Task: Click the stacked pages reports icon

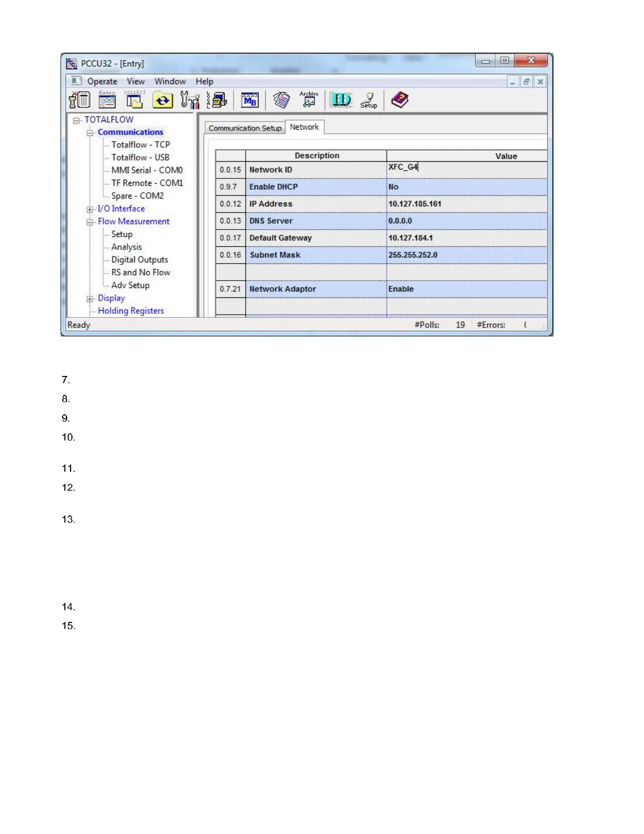Action: click(281, 100)
